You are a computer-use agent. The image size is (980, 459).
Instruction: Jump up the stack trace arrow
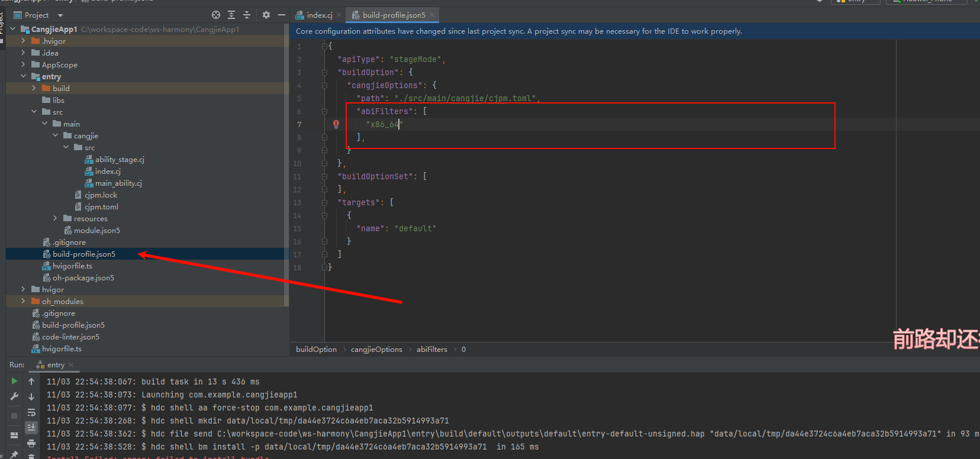point(31,382)
